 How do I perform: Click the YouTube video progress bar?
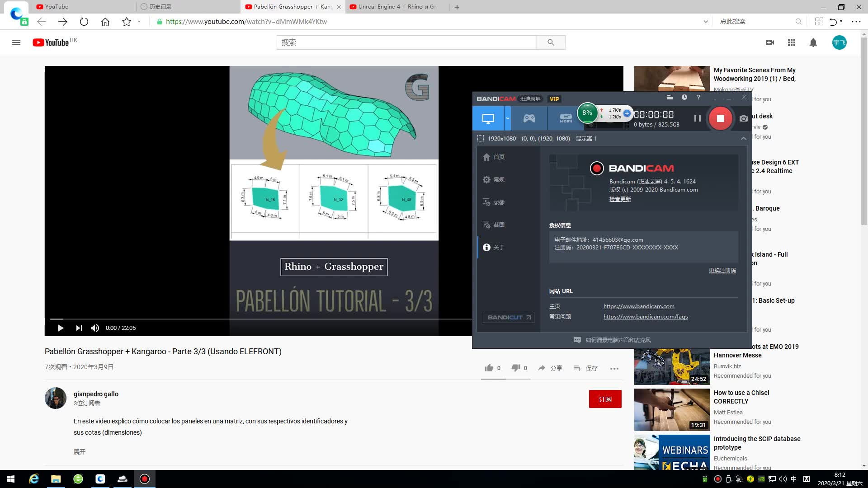(258, 319)
